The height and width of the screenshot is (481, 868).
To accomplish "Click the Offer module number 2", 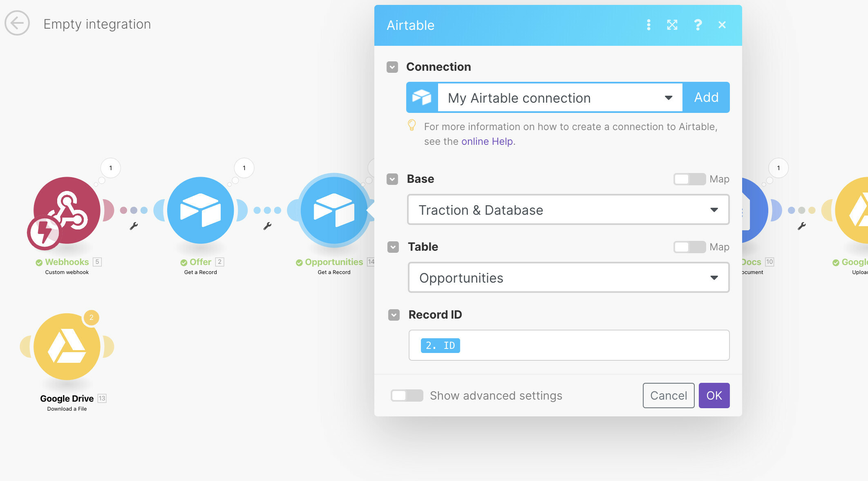I will pyautogui.click(x=220, y=262).
